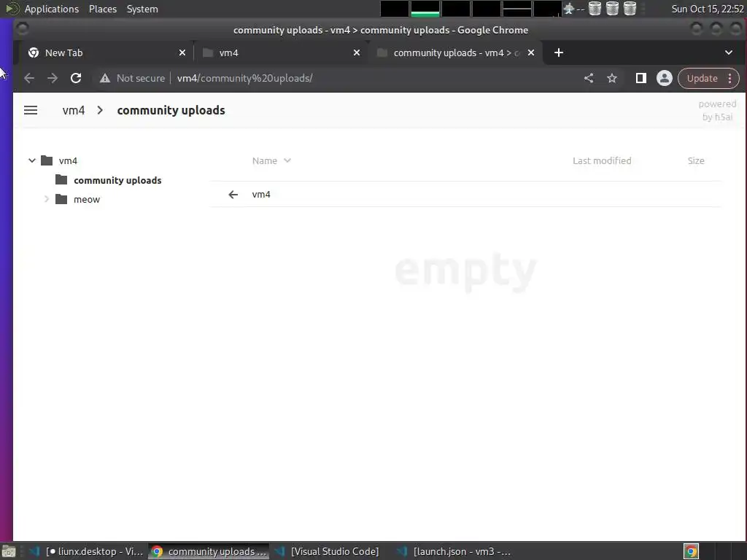747x560 pixels.
Task: Switch to launch.json vm3 taskbar window
Action: (454, 551)
